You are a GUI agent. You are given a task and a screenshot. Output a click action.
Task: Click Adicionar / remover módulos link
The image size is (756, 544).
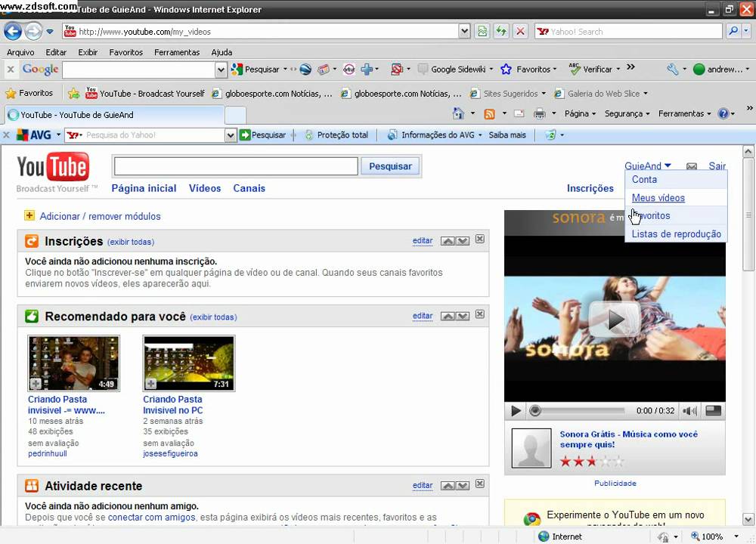[x=101, y=216]
